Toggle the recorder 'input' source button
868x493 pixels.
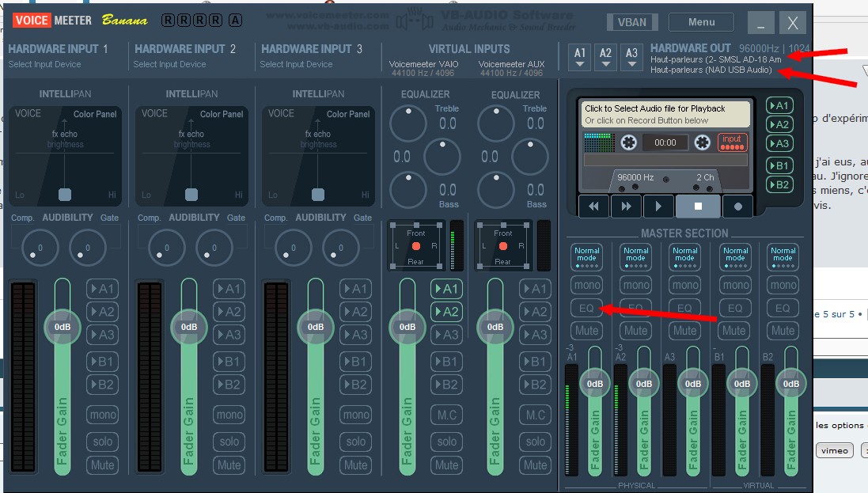coord(732,142)
